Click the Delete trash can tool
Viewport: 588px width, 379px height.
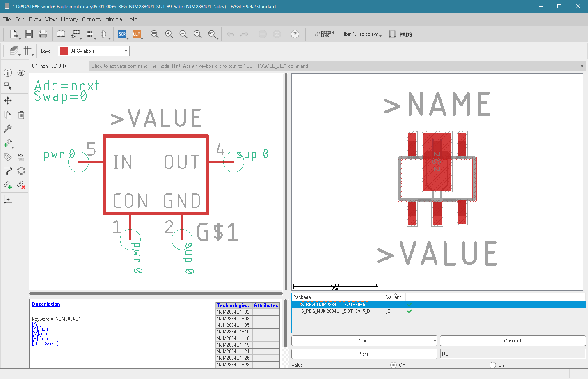[21, 115]
